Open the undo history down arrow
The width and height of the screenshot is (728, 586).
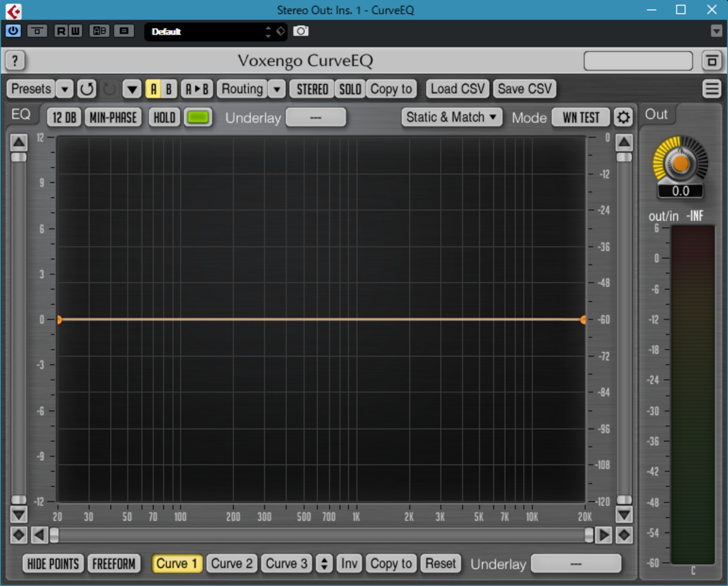132,89
